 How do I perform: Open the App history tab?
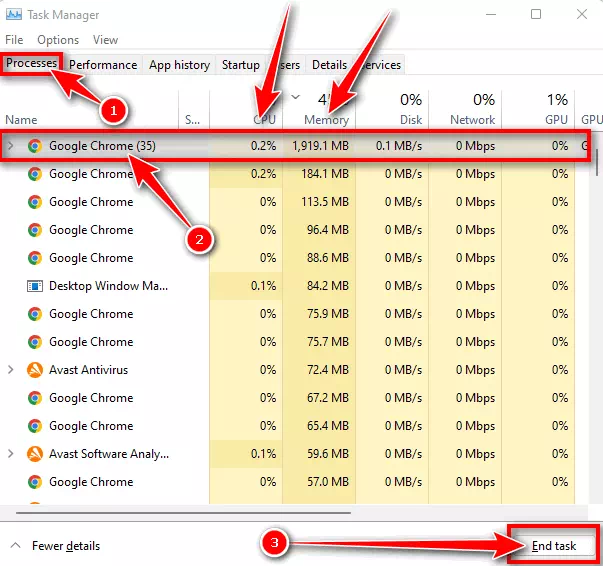click(180, 65)
